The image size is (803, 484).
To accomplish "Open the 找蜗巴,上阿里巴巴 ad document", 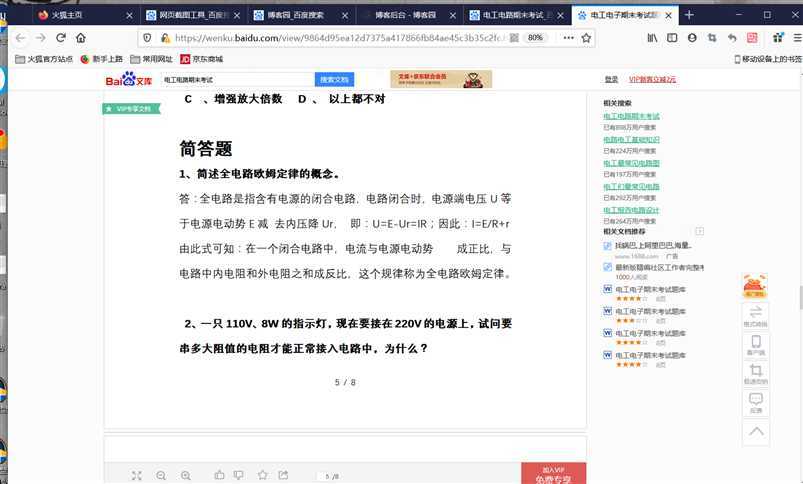I will click(653, 246).
